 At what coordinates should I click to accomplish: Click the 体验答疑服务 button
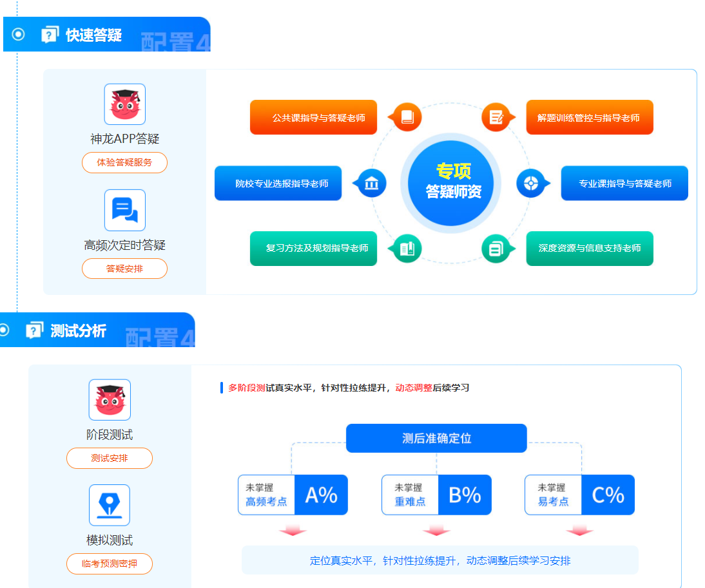pyautogui.click(x=124, y=162)
